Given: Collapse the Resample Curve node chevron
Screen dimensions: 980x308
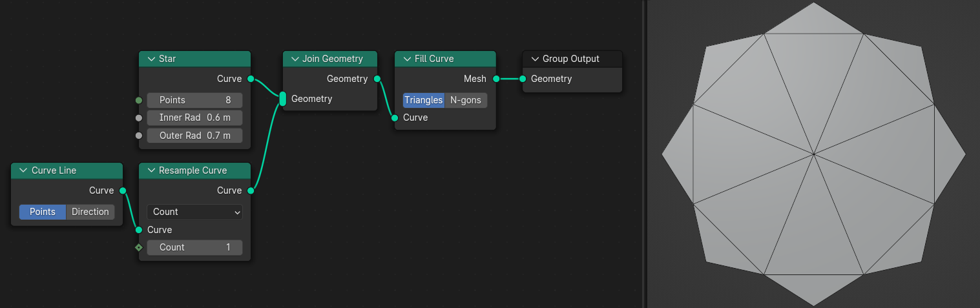Looking at the screenshot, I should pos(151,170).
